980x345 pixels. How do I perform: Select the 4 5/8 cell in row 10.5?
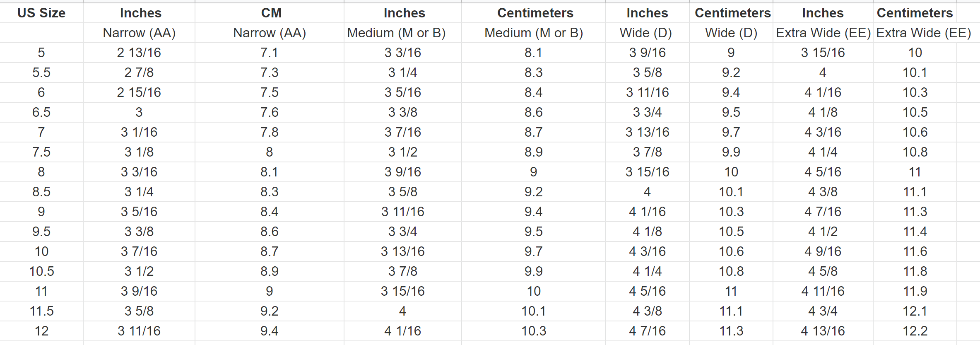823,271
